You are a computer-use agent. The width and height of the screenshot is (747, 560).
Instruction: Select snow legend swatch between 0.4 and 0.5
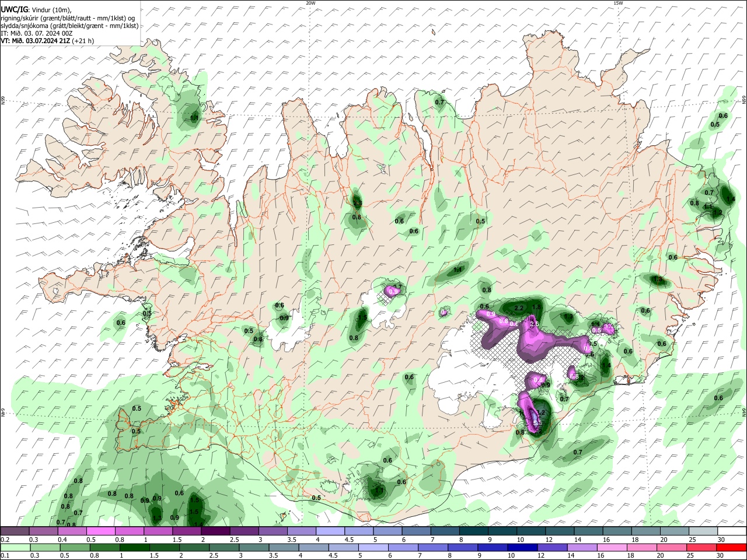pyautogui.click(x=72, y=531)
